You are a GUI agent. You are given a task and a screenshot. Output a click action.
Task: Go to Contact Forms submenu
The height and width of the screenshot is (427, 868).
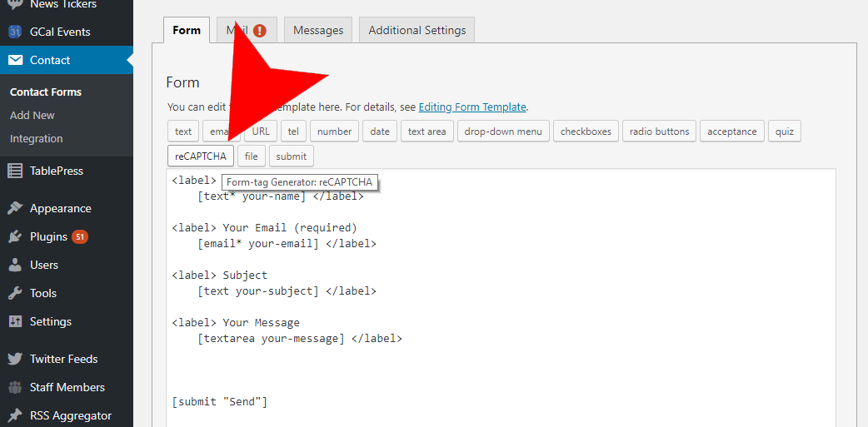[x=45, y=92]
